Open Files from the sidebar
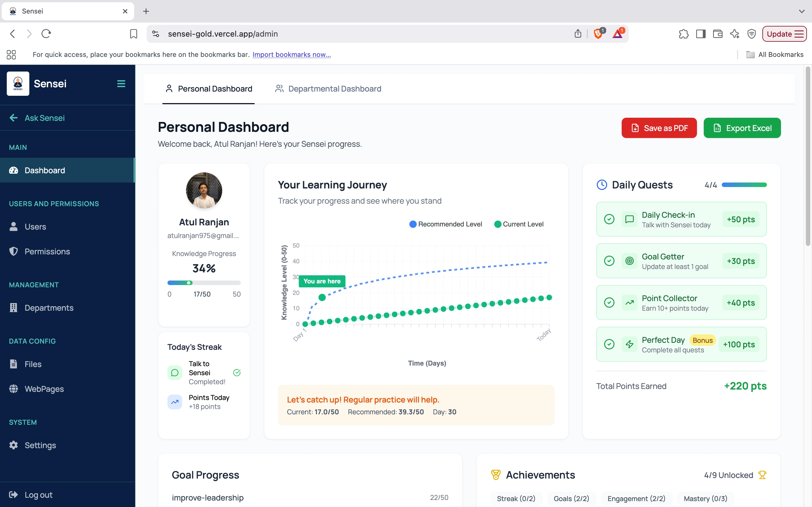The image size is (812, 507). [x=14, y=364]
